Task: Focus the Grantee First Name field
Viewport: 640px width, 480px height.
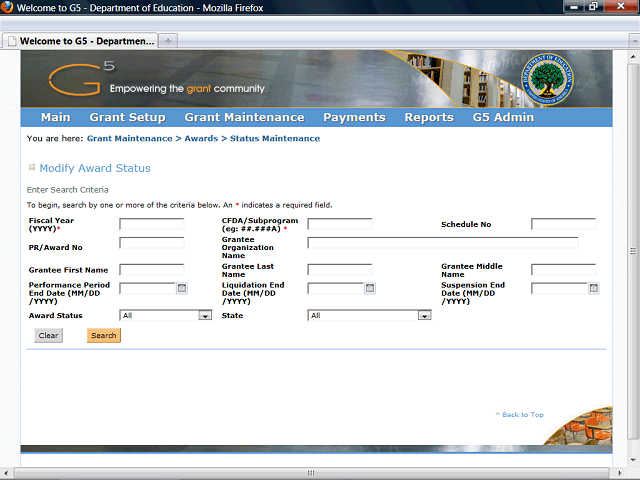Action: click(152, 270)
